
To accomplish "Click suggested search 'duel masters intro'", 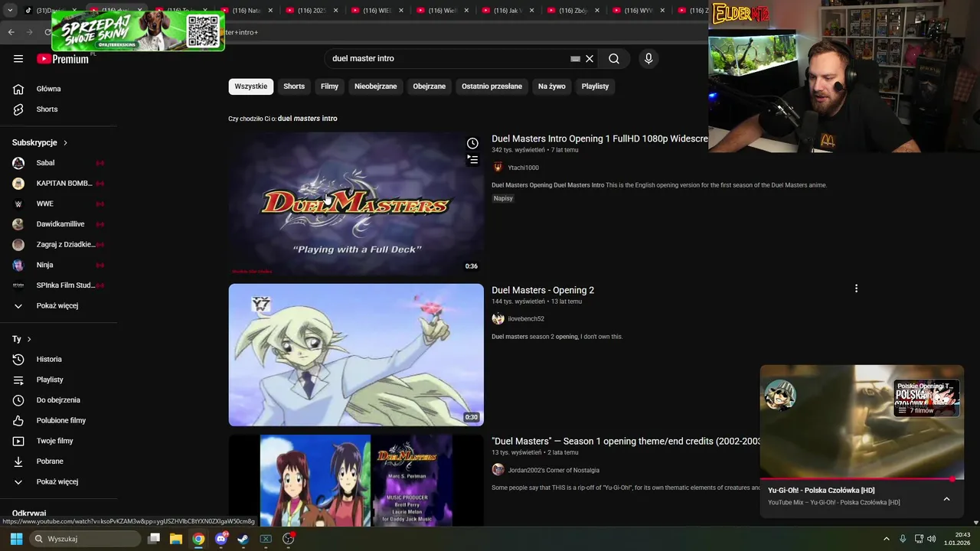I will [x=308, y=119].
